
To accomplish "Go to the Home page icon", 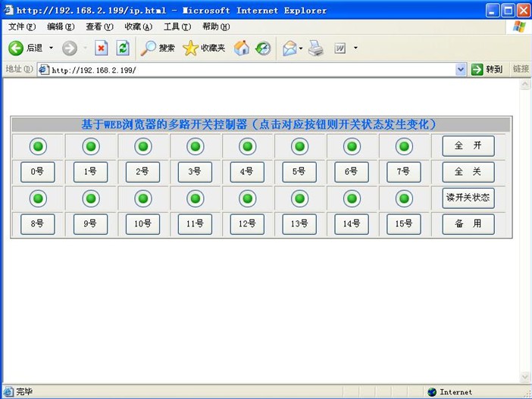I will click(x=242, y=48).
